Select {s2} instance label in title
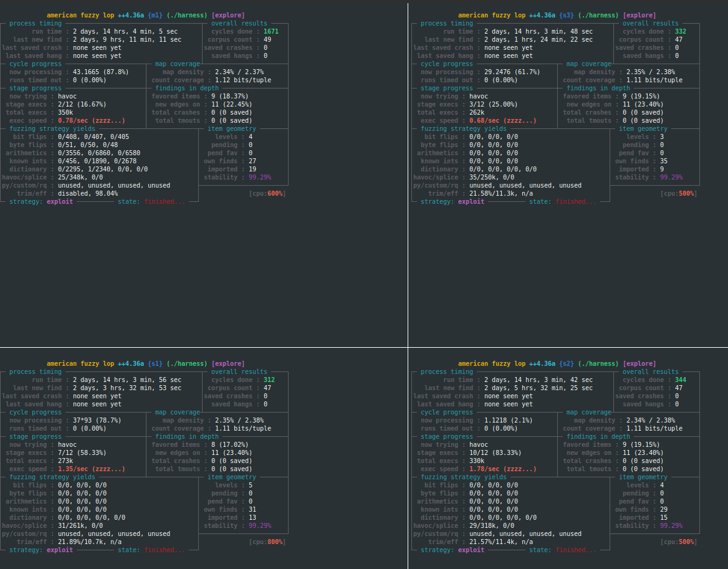The height and width of the screenshot is (569, 728). tap(567, 363)
